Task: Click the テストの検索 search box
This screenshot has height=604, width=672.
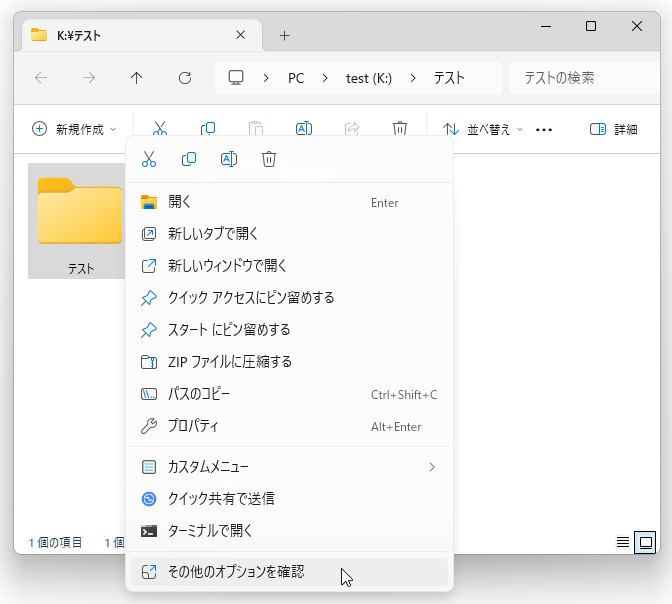Action: tap(585, 78)
